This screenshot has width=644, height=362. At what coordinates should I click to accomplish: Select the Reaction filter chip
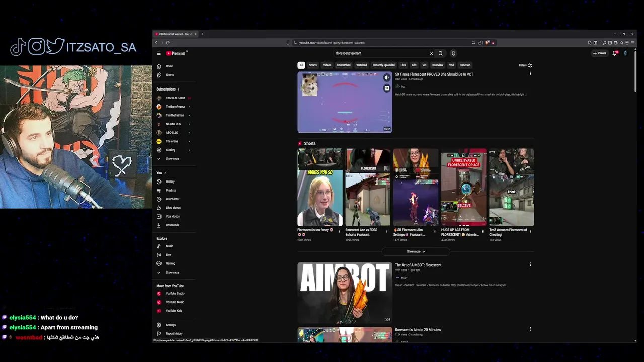465,65
